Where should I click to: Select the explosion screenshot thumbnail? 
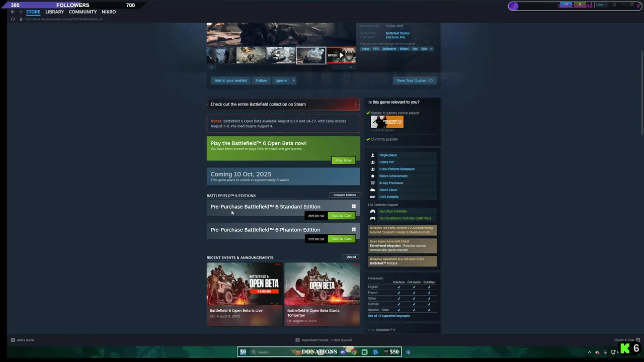(x=251, y=55)
